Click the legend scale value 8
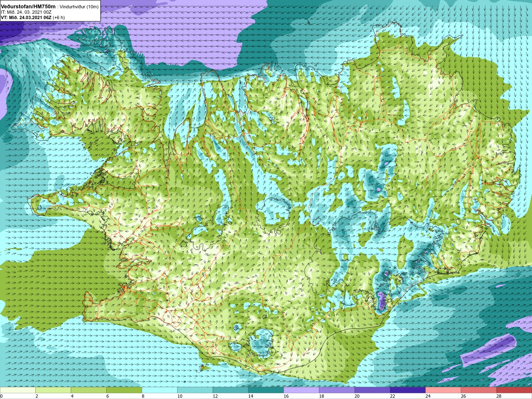The height and width of the screenshot is (399, 532). (143, 396)
